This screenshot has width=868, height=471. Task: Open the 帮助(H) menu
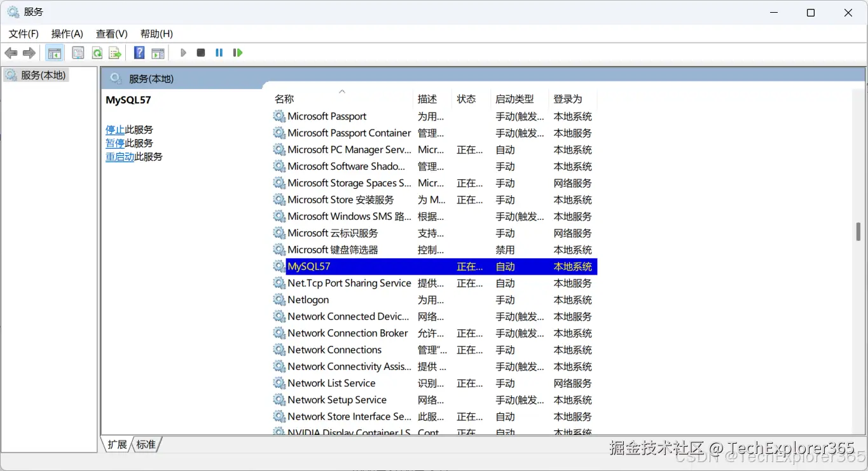[156, 34]
